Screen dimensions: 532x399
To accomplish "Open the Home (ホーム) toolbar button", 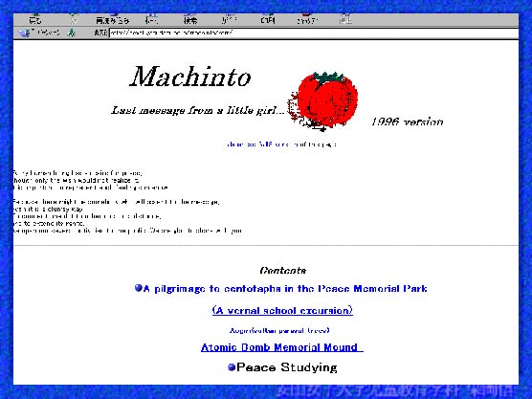I will point(151,20).
